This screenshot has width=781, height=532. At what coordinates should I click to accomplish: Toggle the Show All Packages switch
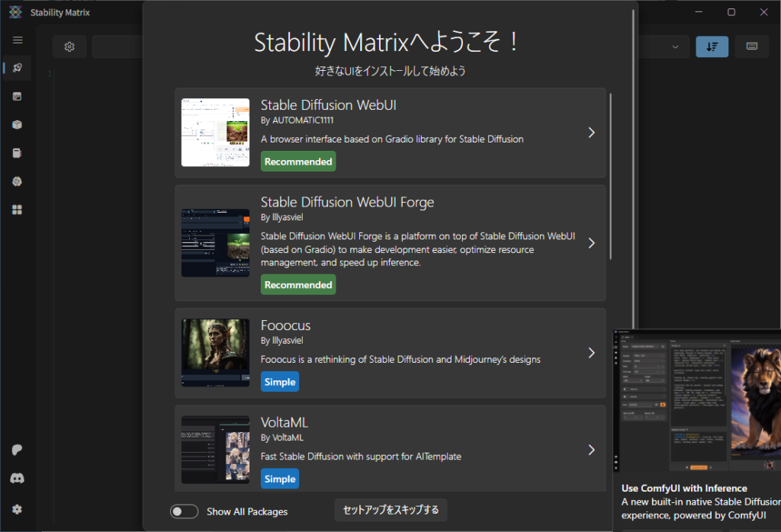tap(185, 511)
